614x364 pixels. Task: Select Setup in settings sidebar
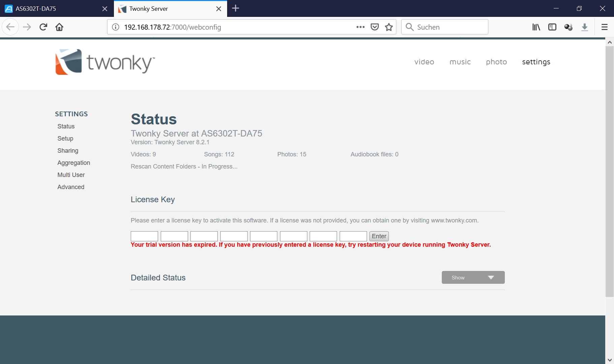coord(65,139)
